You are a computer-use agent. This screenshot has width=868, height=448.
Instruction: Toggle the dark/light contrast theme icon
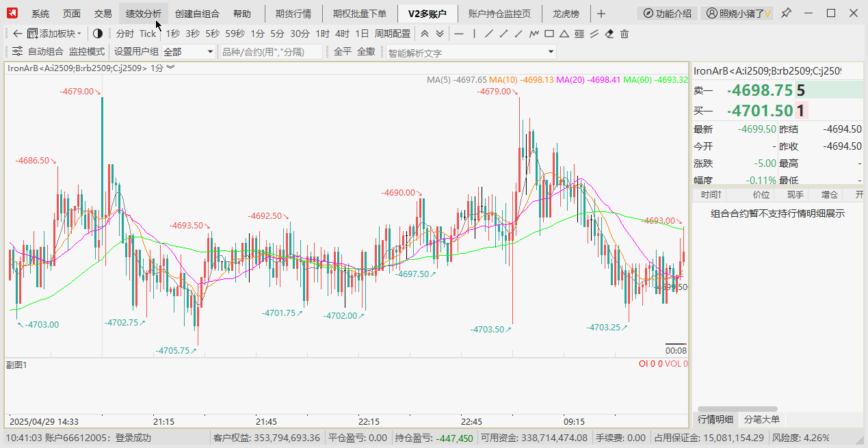pyautogui.click(x=97, y=34)
